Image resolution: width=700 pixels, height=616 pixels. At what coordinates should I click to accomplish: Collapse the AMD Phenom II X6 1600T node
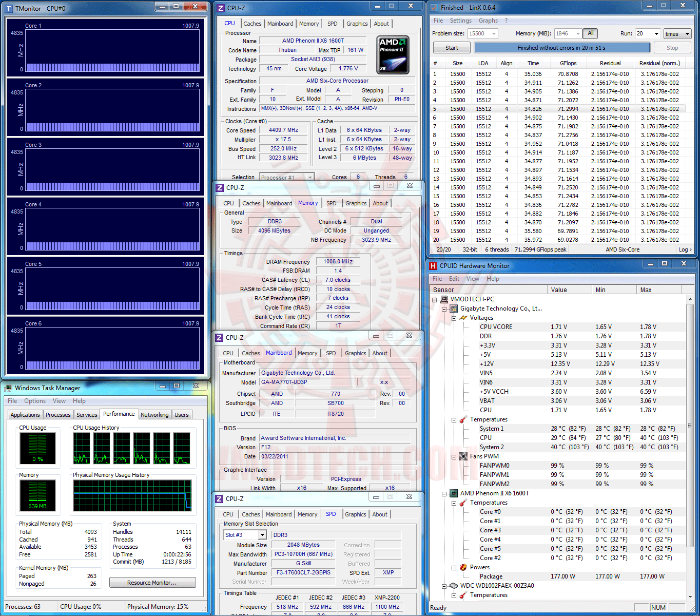[444, 494]
